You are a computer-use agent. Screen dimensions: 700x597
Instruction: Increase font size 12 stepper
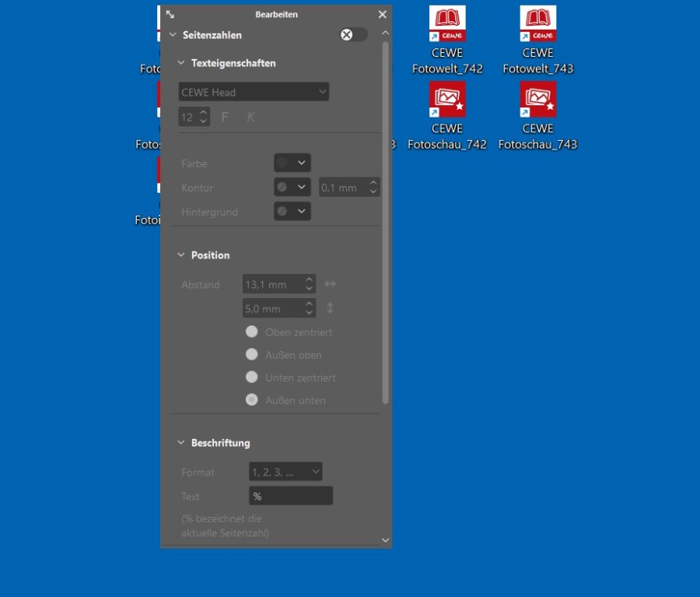click(x=204, y=112)
